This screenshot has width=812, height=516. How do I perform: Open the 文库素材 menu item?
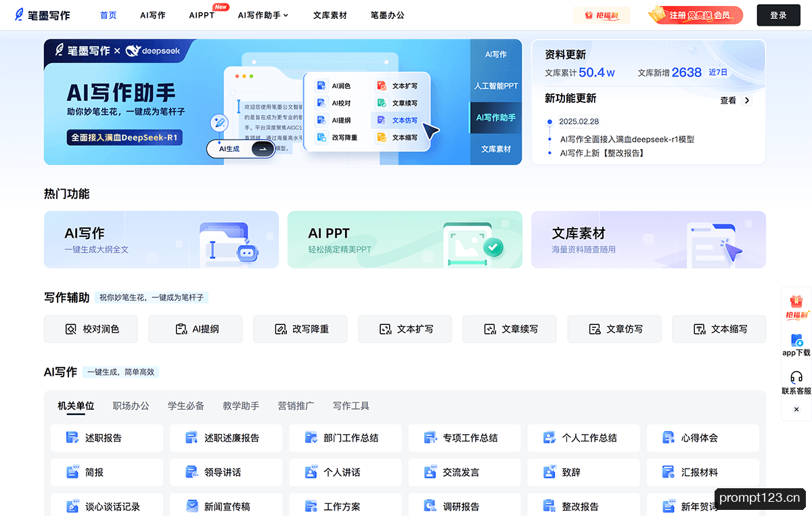pyautogui.click(x=330, y=15)
